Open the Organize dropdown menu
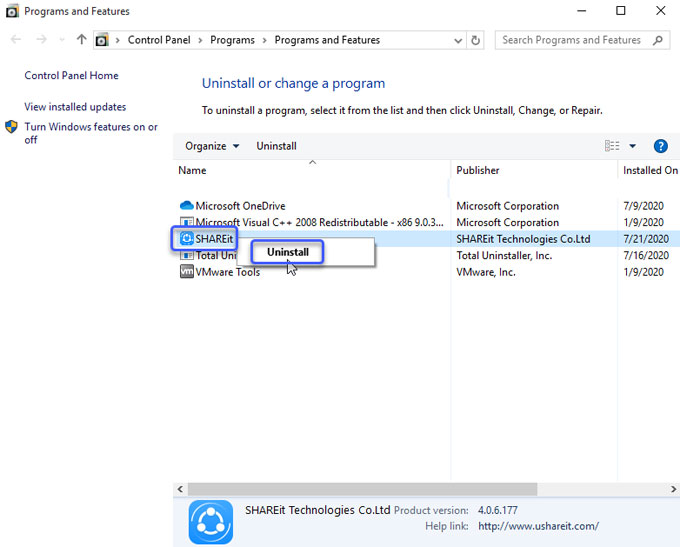The height and width of the screenshot is (547, 680). pos(212,146)
